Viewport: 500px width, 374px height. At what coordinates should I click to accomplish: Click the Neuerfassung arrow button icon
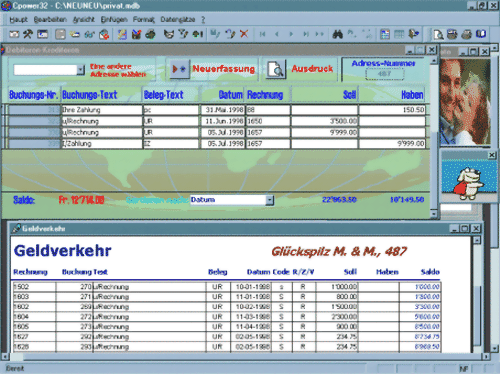(x=179, y=69)
